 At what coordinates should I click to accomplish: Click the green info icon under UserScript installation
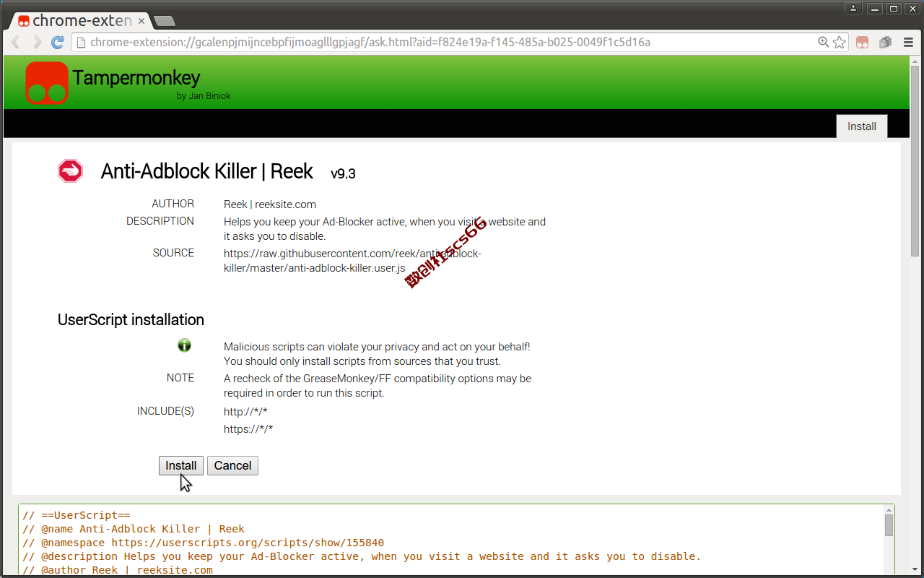tap(184, 345)
